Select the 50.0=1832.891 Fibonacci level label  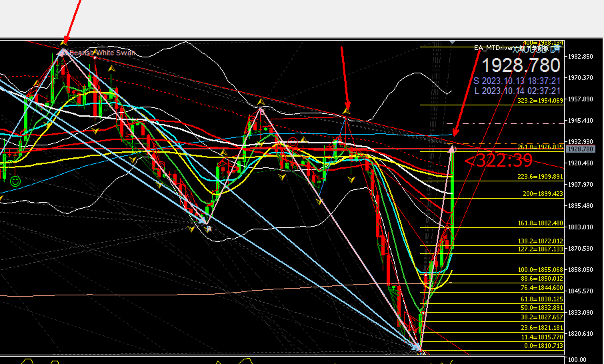click(541, 308)
